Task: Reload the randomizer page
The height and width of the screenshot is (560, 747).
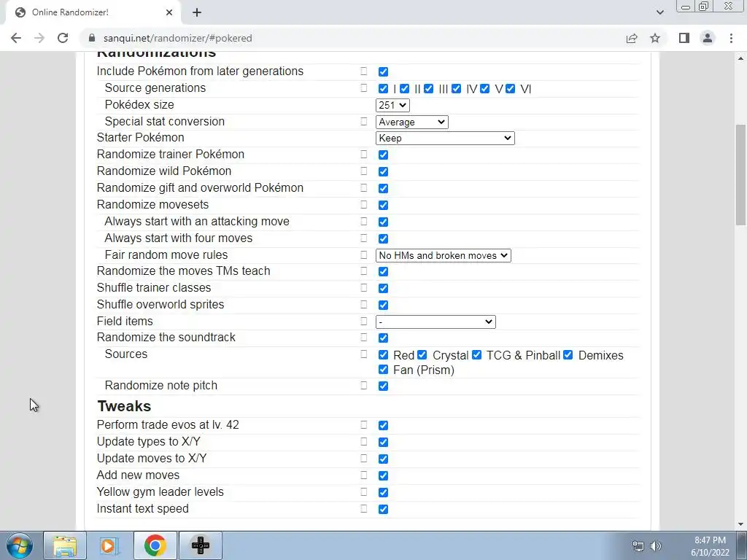Action: (x=63, y=38)
